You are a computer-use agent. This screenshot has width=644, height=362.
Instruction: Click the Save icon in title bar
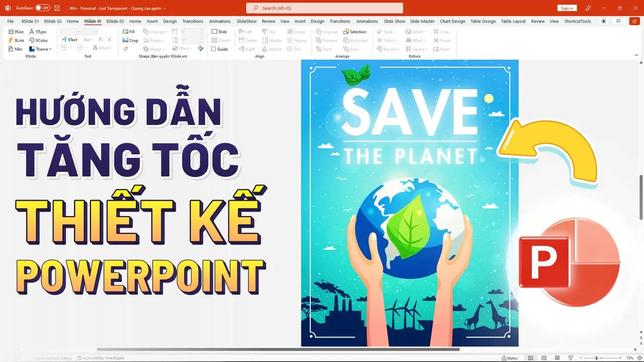click(57, 8)
